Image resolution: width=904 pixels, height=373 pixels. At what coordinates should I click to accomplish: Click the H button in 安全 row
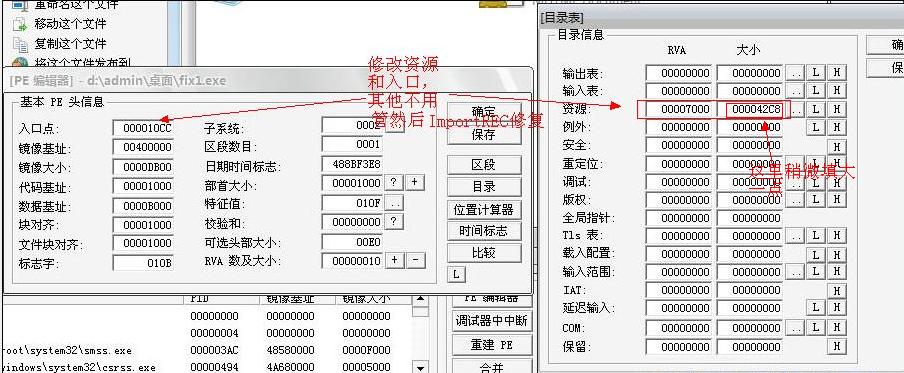836,146
